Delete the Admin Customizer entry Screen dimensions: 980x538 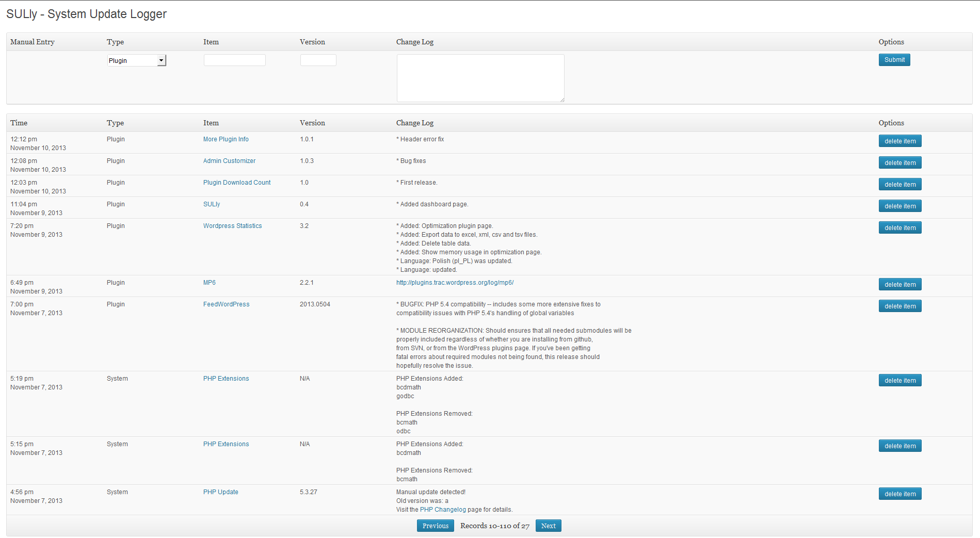click(900, 163)
